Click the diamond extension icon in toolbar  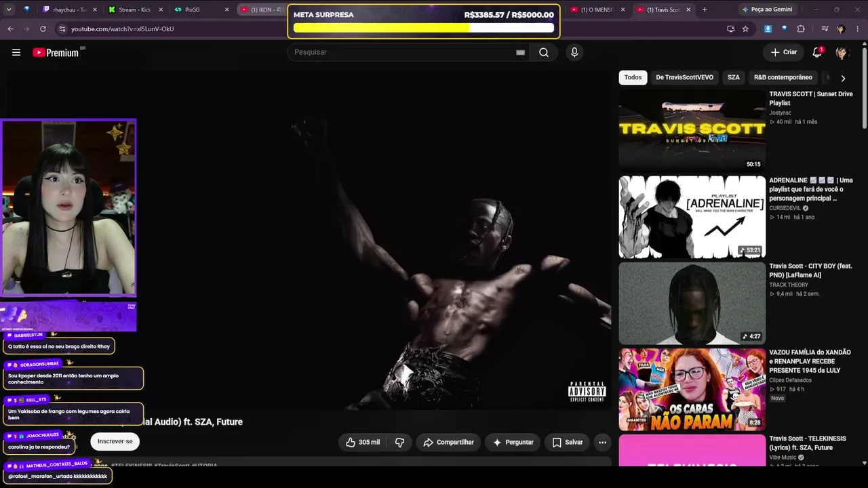pyautogui.click(x=784, y=28)
